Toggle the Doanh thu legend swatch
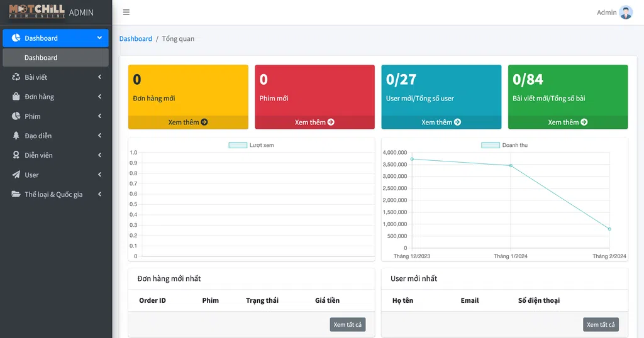Viewport: 644px width, 338px height. [x=491, y=145]
